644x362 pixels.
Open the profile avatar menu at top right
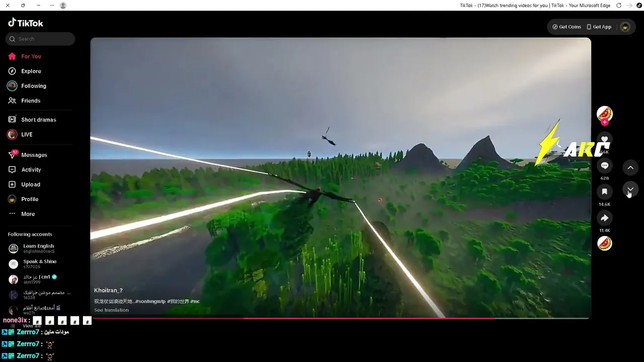pyautogui.click(x=625, y=27)
